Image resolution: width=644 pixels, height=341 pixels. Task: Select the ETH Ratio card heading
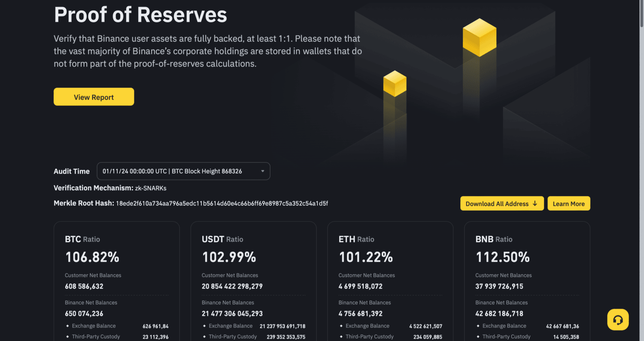pos(356,239)
